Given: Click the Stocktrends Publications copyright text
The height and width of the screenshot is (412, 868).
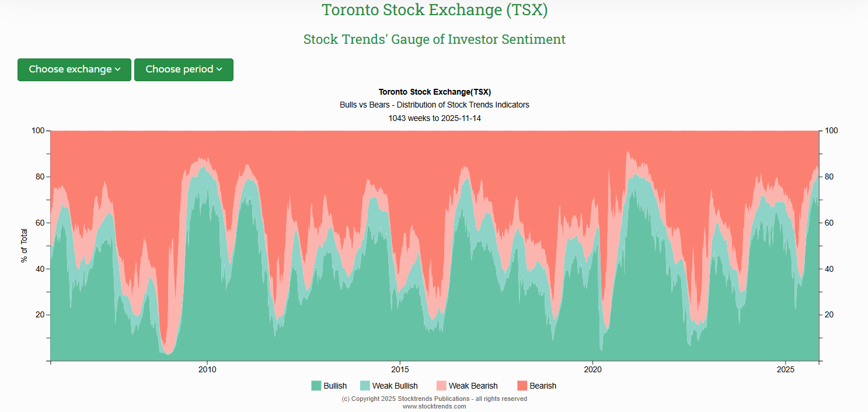Looking at the screenshot, I should coord(434,398).
